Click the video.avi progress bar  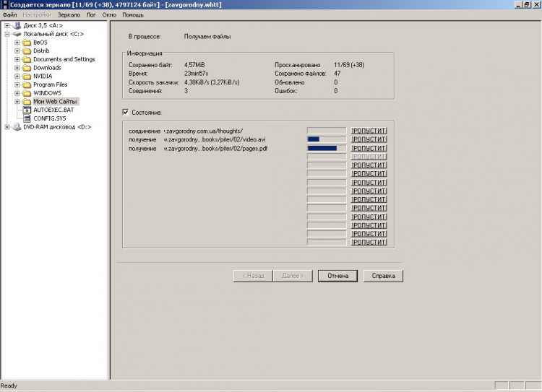click(x=327, y=139)
